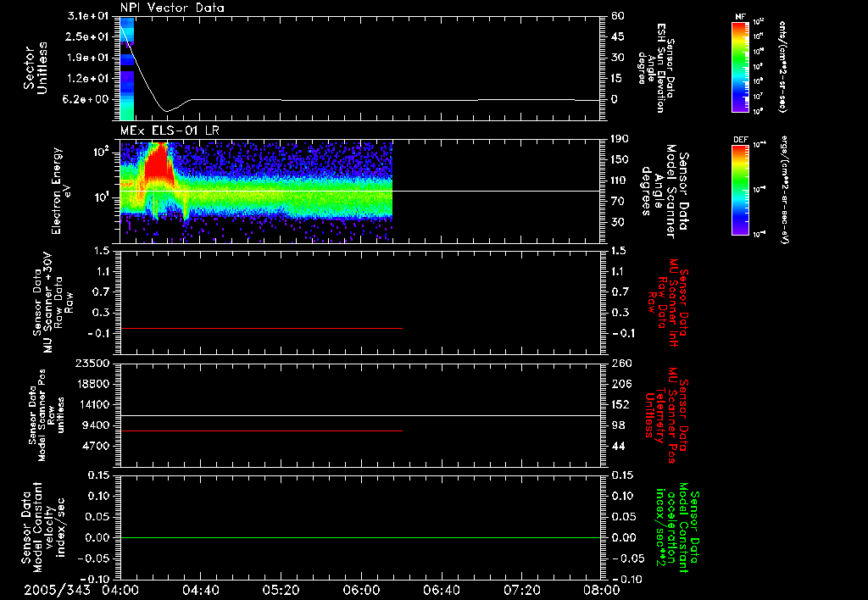Click the green zero-velocity line
Screen dimensions: 868x600
[x=360, y=537]
